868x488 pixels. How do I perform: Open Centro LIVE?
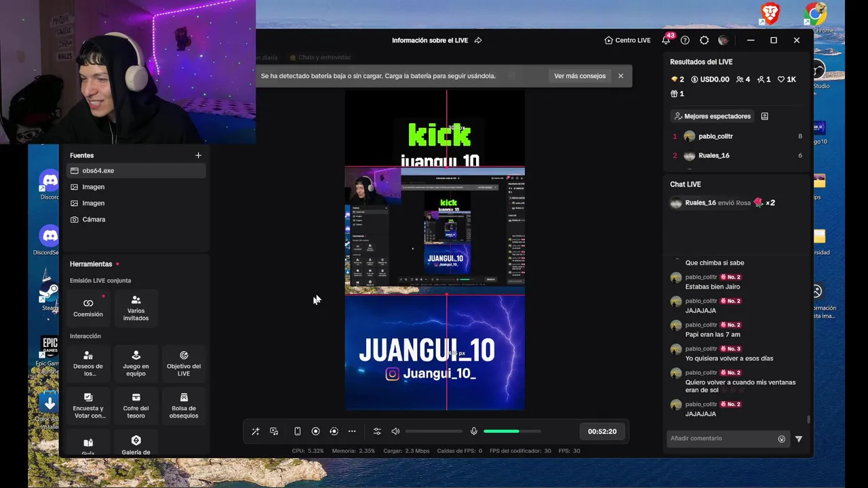point(627,40)
